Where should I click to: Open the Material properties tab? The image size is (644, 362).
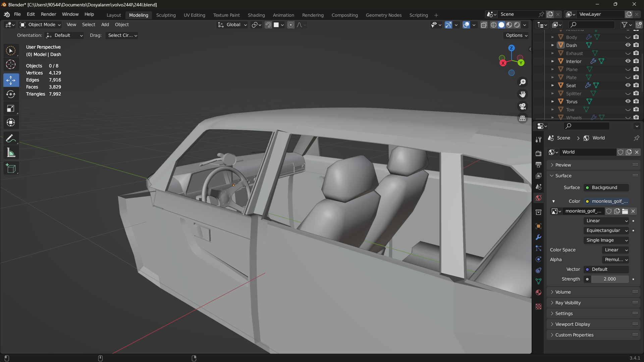(x=538, y=293)
